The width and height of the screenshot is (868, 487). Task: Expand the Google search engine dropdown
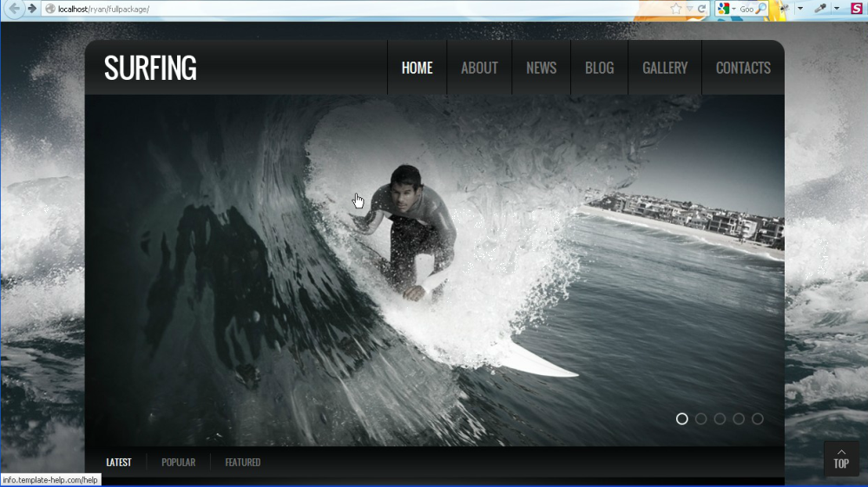(x=734, y=9)
